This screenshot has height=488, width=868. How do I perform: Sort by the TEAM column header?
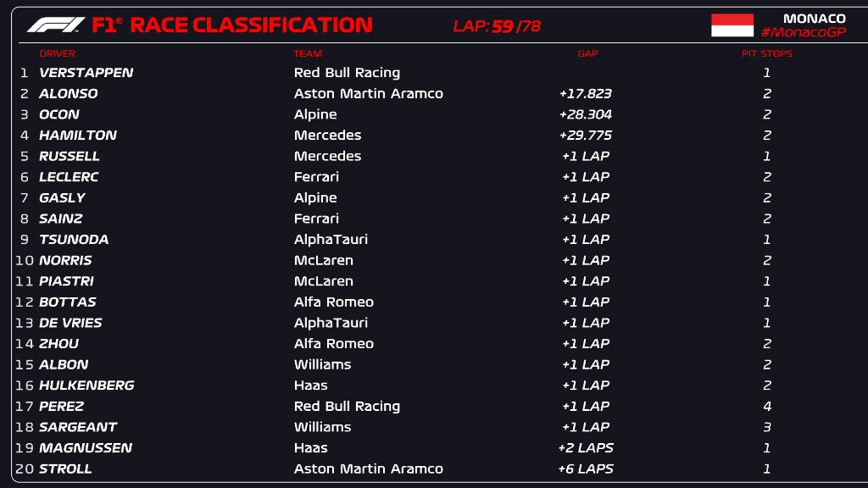coord(308,54)
